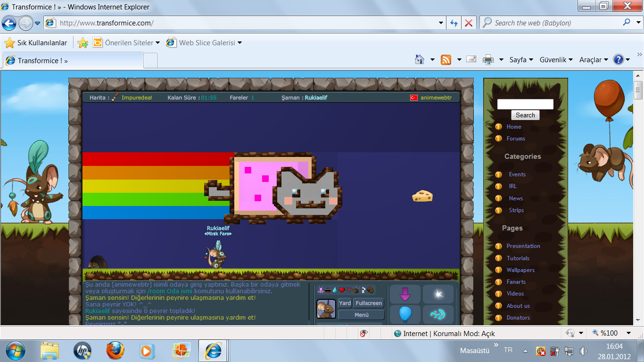
Task: Click the RSS feeds toolbar icon
Action: coord(446,59)
